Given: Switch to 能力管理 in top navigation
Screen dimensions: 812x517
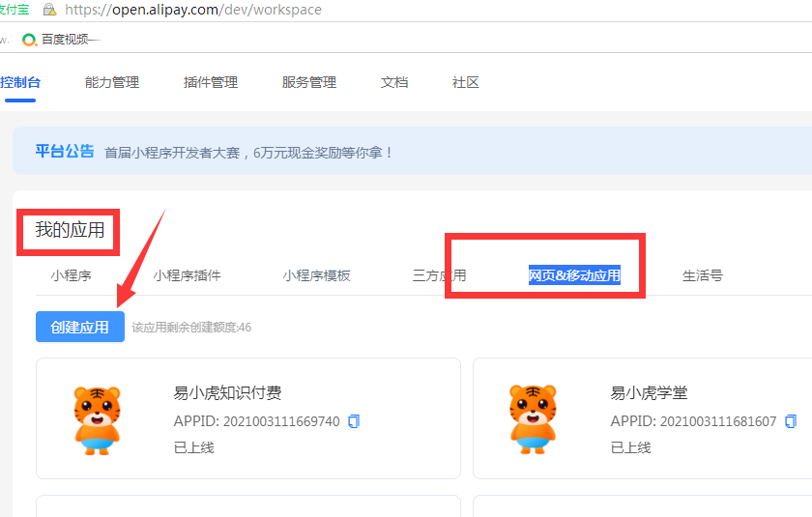Looking at the screenshot, I should (112, 82).
